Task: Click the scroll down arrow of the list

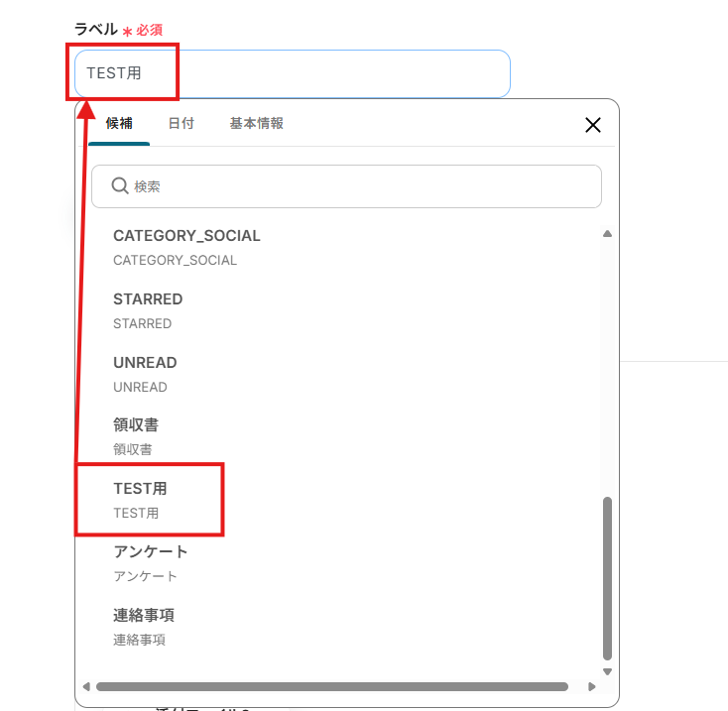Action: (607, 671)
